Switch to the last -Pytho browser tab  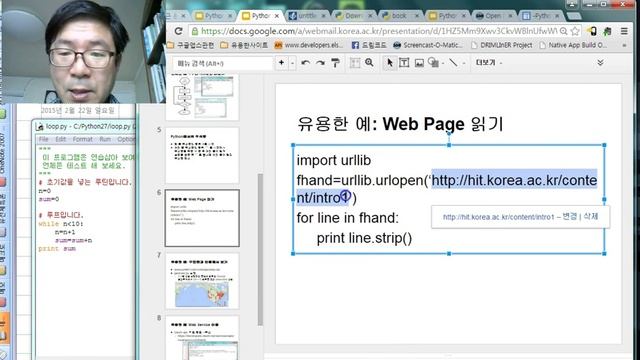541,16
